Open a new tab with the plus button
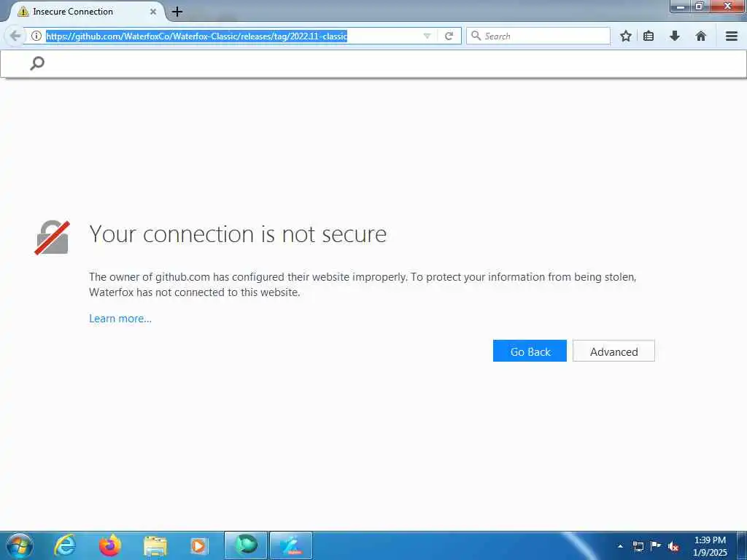 tap(177, 12)
